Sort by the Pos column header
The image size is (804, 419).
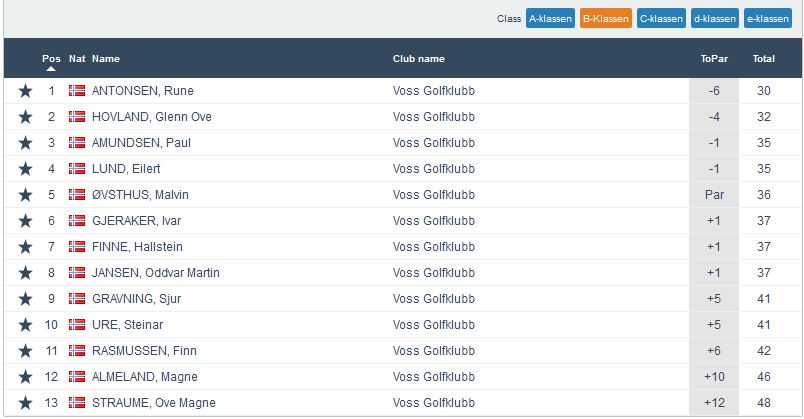51,59
